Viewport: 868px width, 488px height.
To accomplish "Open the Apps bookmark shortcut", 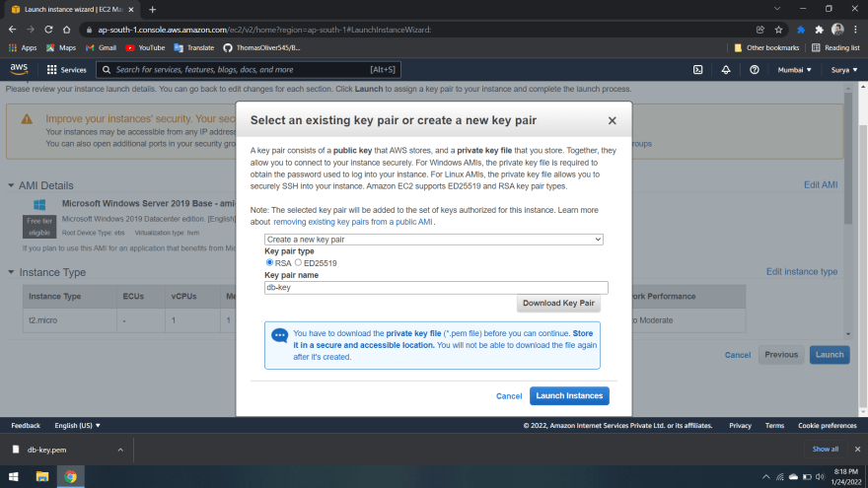I will [x=23, y=47].
